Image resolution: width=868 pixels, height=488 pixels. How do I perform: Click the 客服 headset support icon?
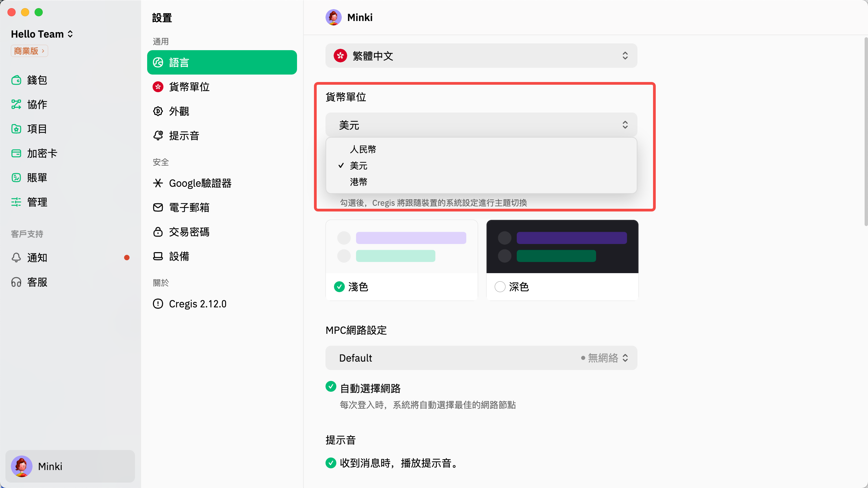point(16,282)
